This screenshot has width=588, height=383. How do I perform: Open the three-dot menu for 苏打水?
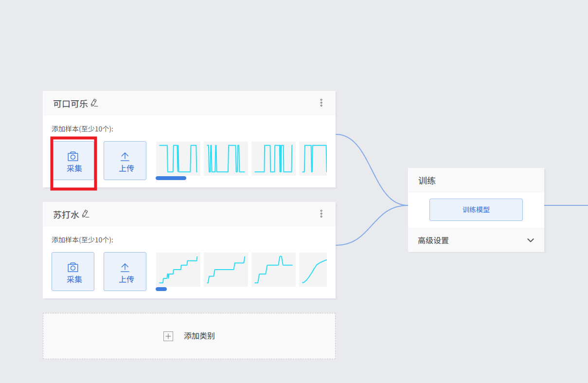click(x=321, y=214)
